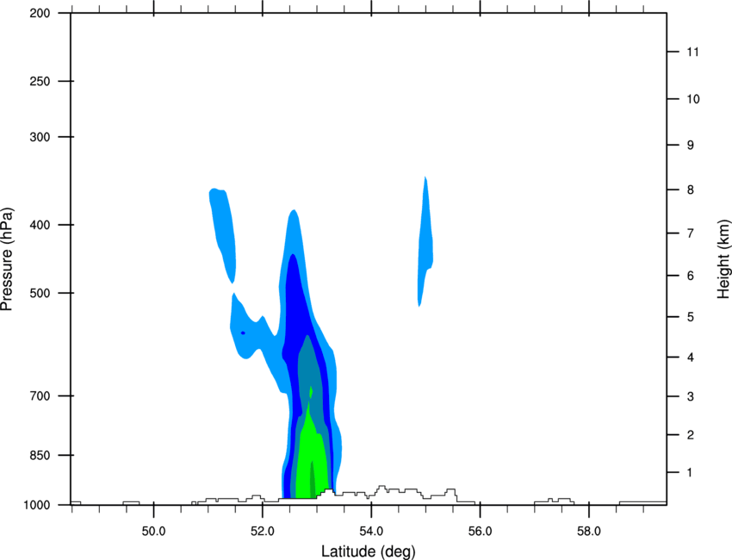Pick the 8 km height tick label
The width and height of the screenshot is (732, 560).
(x=690, y=190)
